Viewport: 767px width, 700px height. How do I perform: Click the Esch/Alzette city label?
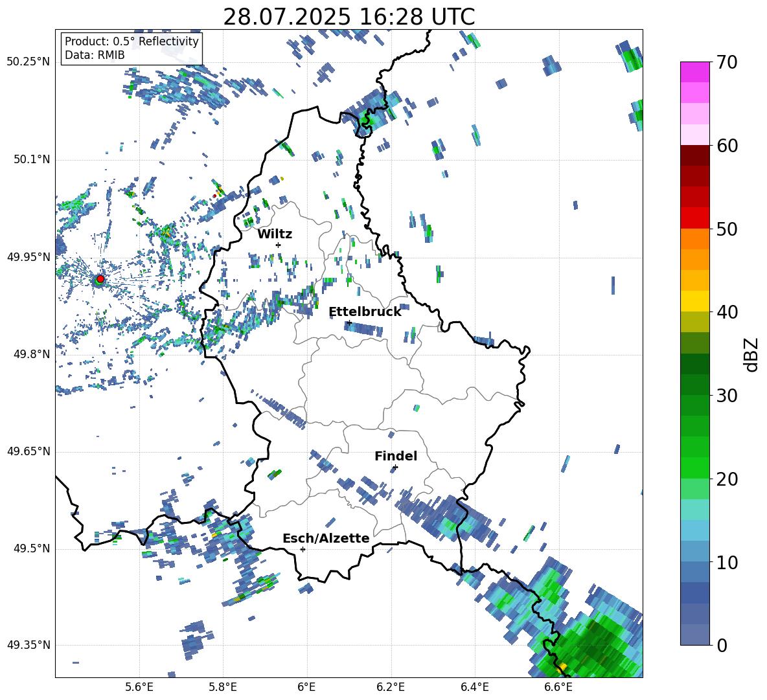click(x=326, y=538)
